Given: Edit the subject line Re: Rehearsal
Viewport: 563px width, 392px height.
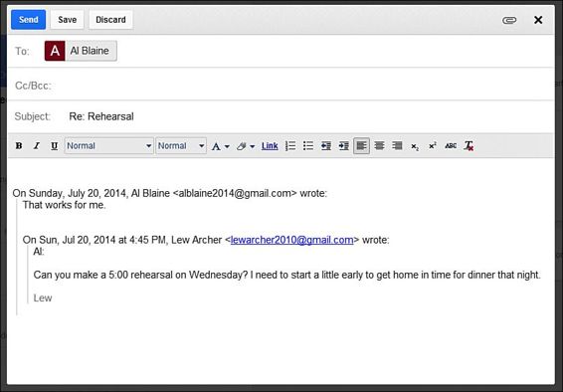Looking at the screenshot, I should point(101,116).
